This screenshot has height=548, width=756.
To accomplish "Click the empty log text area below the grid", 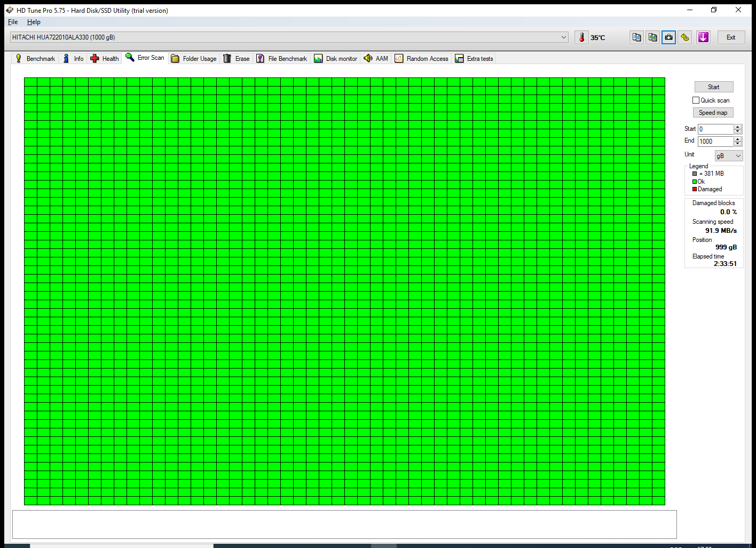I will coord(344,524).
